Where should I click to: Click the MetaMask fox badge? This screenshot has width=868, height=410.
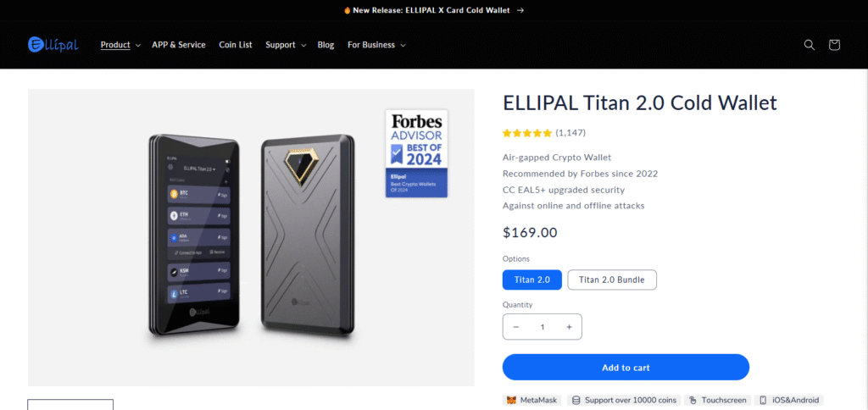click(x=532, y=400)
